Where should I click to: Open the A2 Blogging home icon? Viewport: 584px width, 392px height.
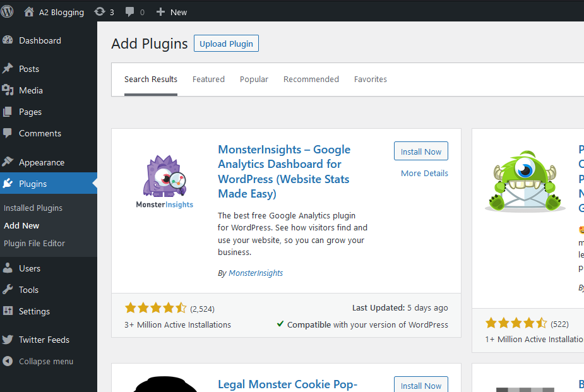pos(29,12)
